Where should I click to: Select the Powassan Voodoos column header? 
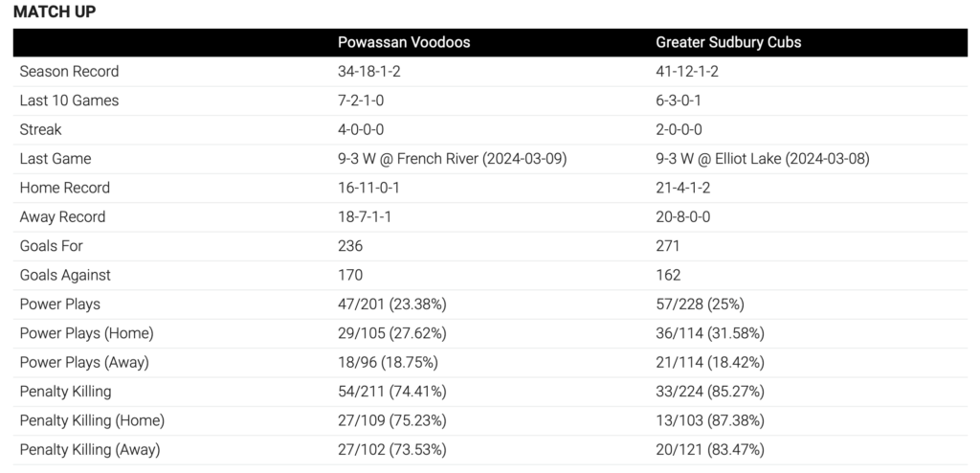404,42
